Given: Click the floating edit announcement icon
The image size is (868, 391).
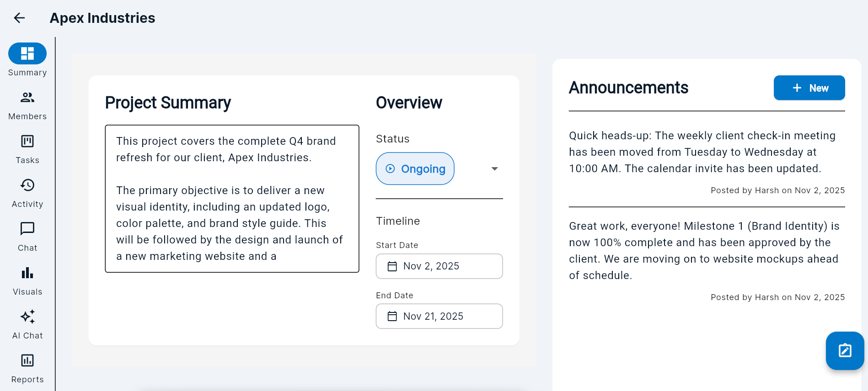Looking at the screenshot, I should [x=844, y=350].
